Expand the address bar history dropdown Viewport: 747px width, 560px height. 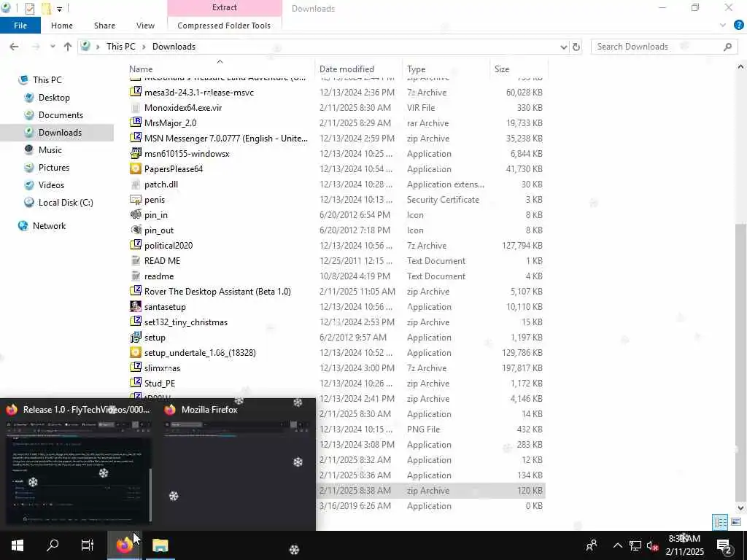click(564, 47)
